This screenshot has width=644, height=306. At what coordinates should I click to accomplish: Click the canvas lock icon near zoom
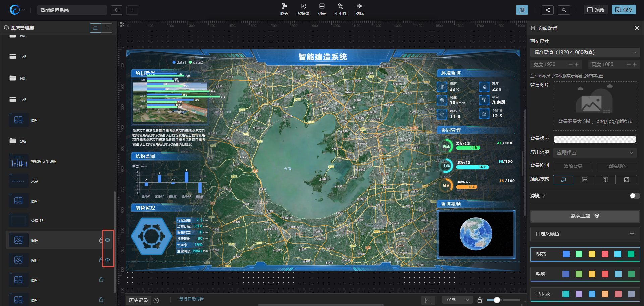coord(480,300)
